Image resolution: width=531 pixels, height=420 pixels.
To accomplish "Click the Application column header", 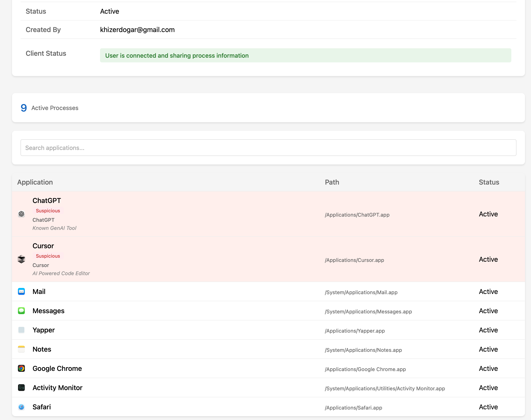I will click(x=35, y=182).
